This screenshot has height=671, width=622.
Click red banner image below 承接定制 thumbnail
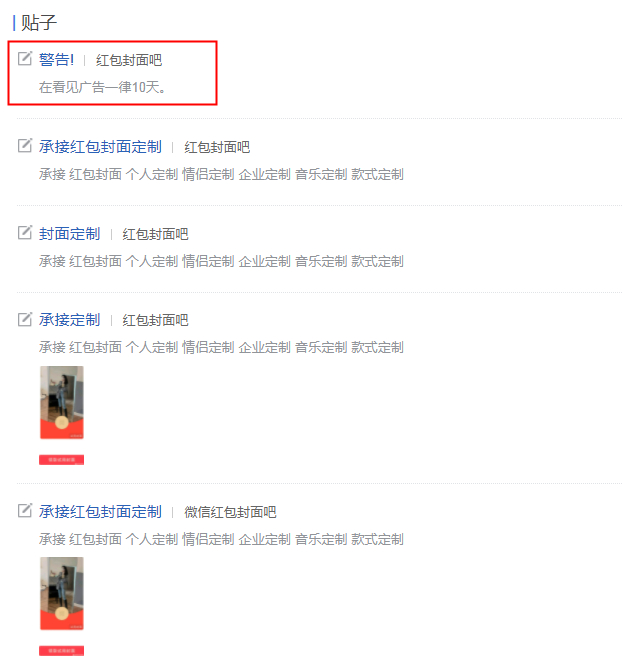[62, 460]
